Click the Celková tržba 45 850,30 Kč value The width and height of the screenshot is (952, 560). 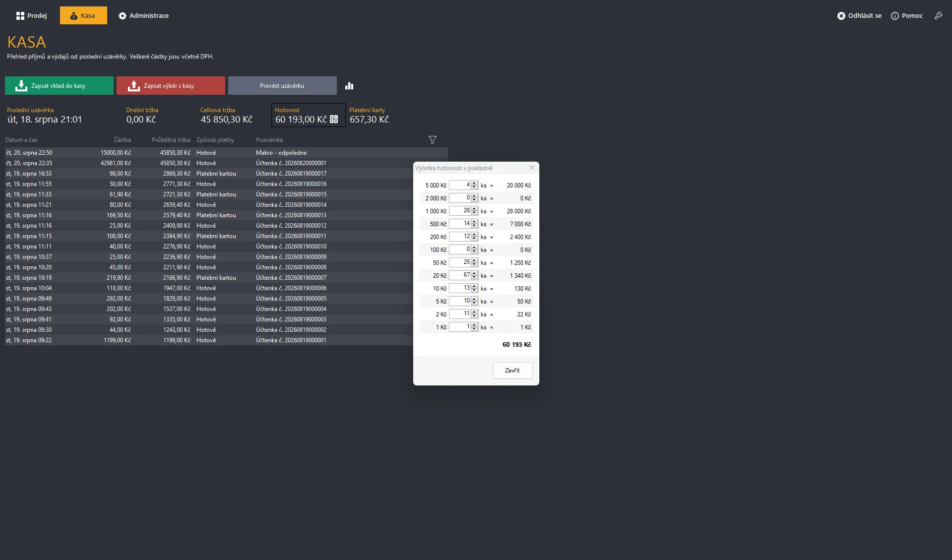point(227,120)
